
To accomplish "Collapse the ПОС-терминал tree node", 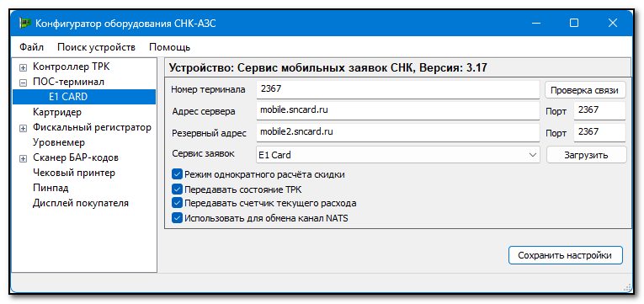I will click(x=24, y=83).
